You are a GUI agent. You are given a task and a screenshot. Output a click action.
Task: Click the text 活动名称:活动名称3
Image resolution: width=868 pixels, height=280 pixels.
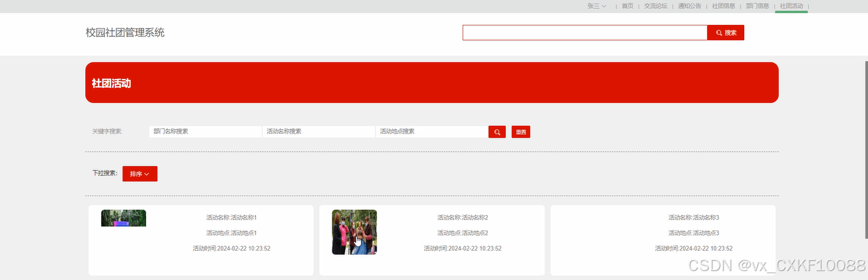(x=694, y=218)
